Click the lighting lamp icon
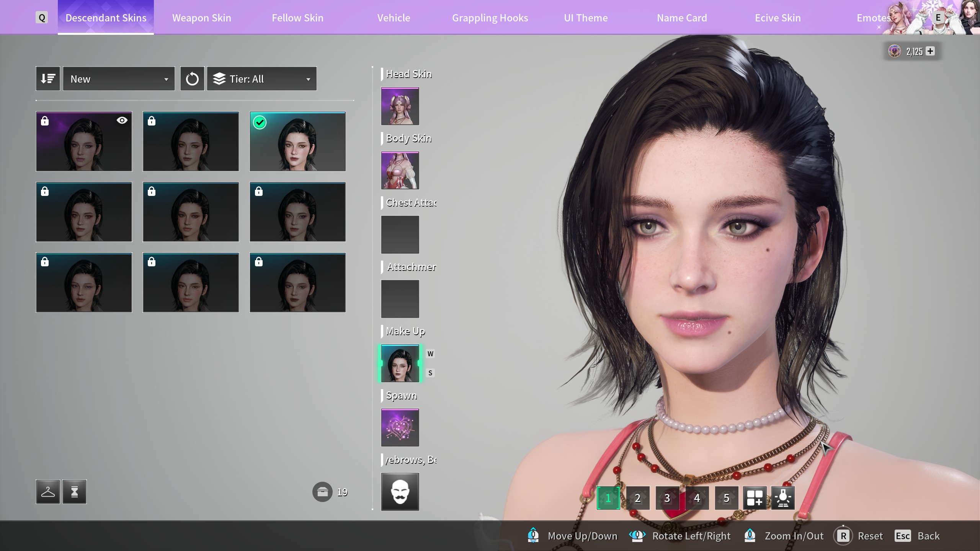 (783, 498)
